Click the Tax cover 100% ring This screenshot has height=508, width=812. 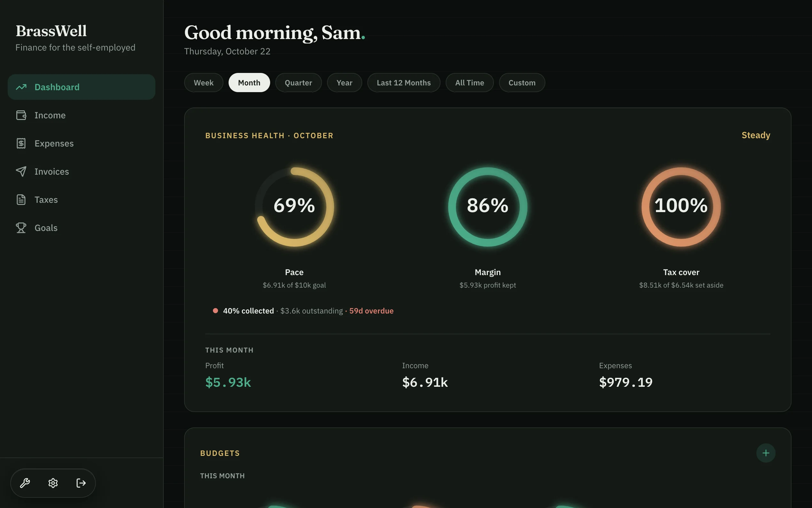[681, 207]
